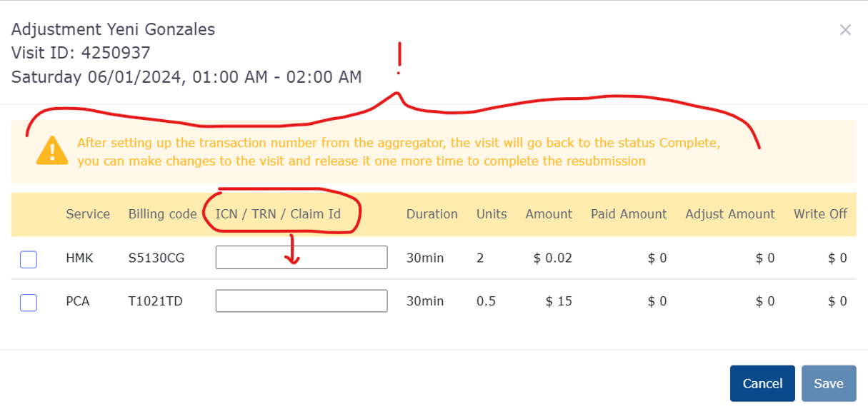Viewport: 868px width, 414px height.
Task: Click the Write Off column header
Action: (x=820, y=213)
